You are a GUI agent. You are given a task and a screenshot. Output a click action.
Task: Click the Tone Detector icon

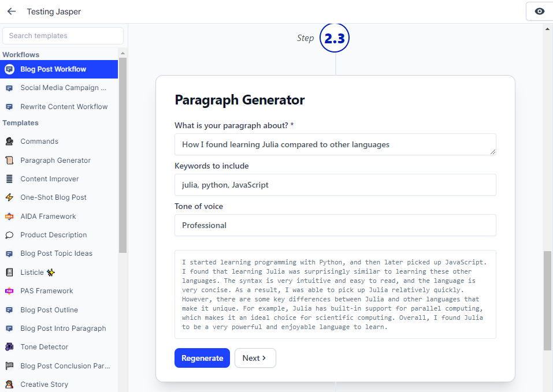pyautogui.click(x=9, y=347)
